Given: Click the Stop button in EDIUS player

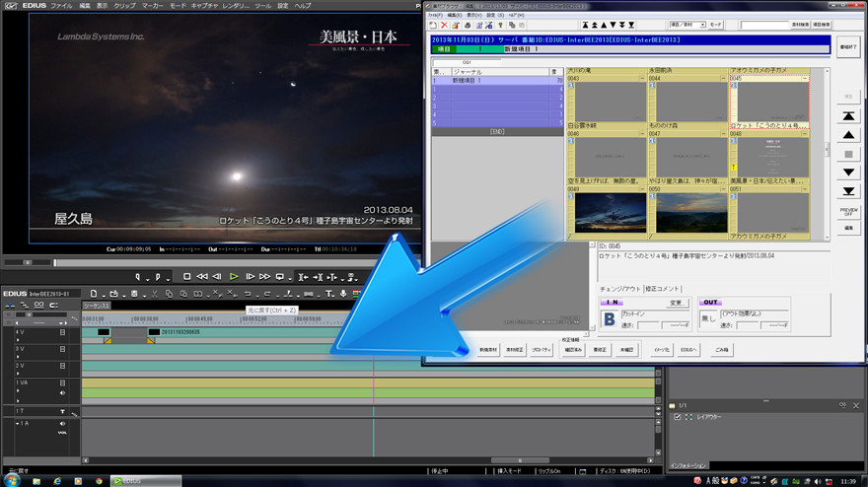Looking at the screenshot, I should click(x=187, y=277).
